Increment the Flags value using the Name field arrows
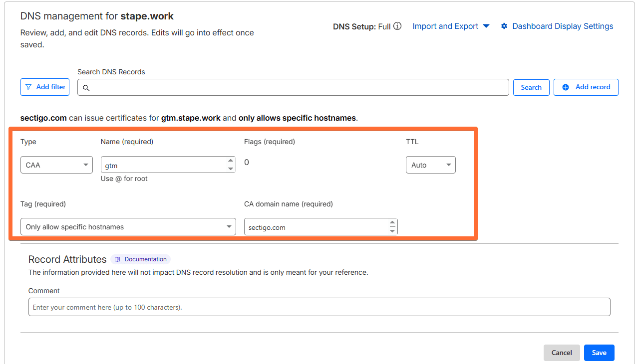The image size is (638, 364). click(x=231, y=161)
